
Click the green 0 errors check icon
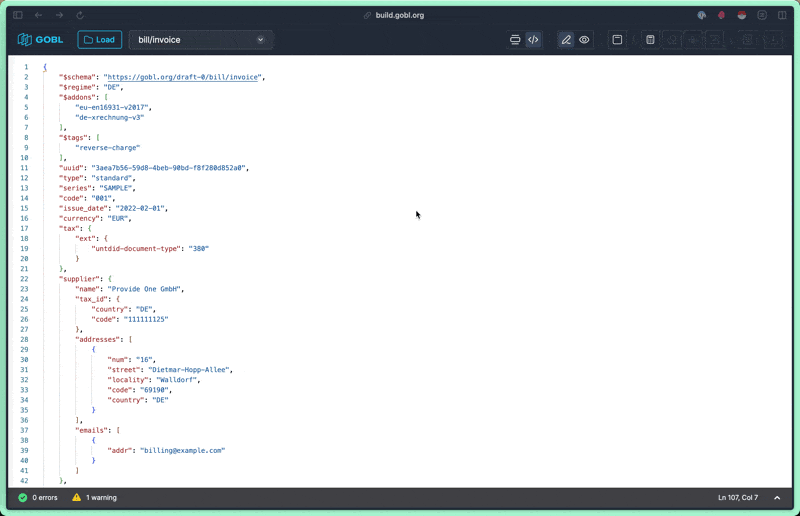click(x=22, y=498)
